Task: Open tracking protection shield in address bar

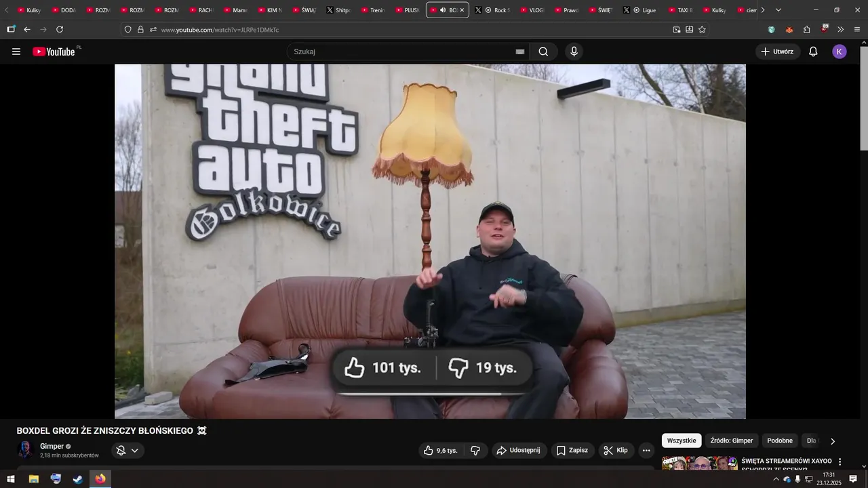Action: 127,30
